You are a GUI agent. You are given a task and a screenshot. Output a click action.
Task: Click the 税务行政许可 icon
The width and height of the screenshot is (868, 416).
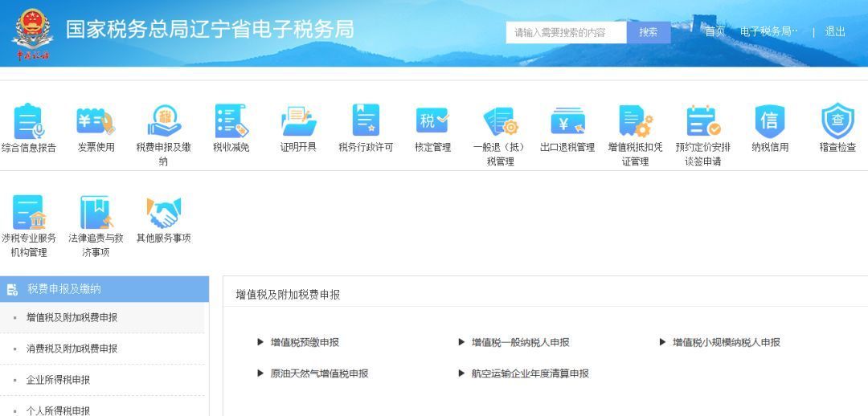click(x=366, y=121)
